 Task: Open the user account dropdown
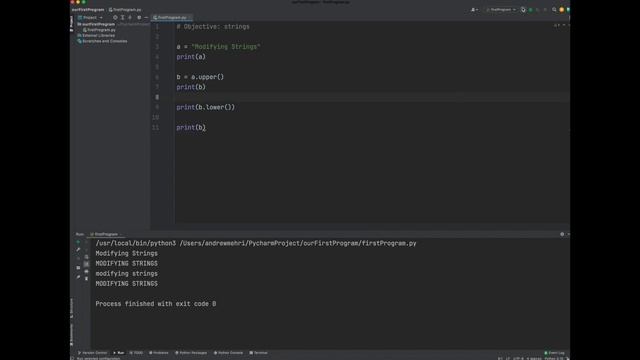coord(474,10)
